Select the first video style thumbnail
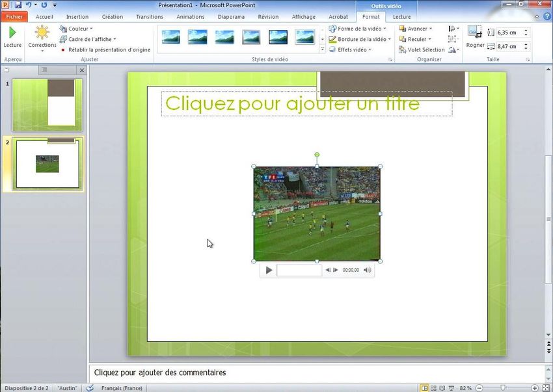 point(172,37)
